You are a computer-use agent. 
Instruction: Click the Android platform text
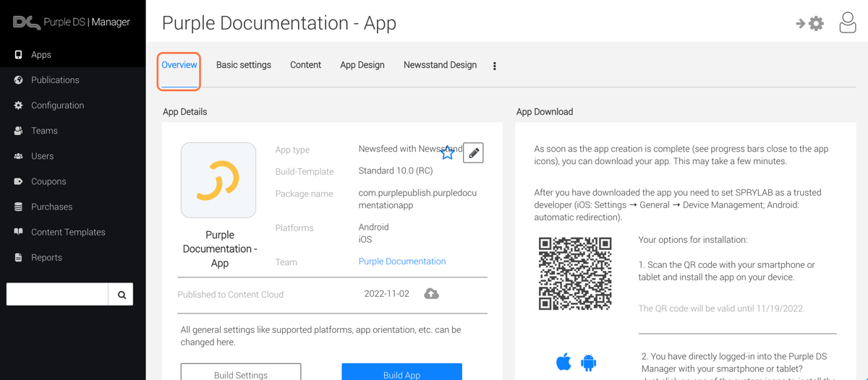(x=374, y=227)
